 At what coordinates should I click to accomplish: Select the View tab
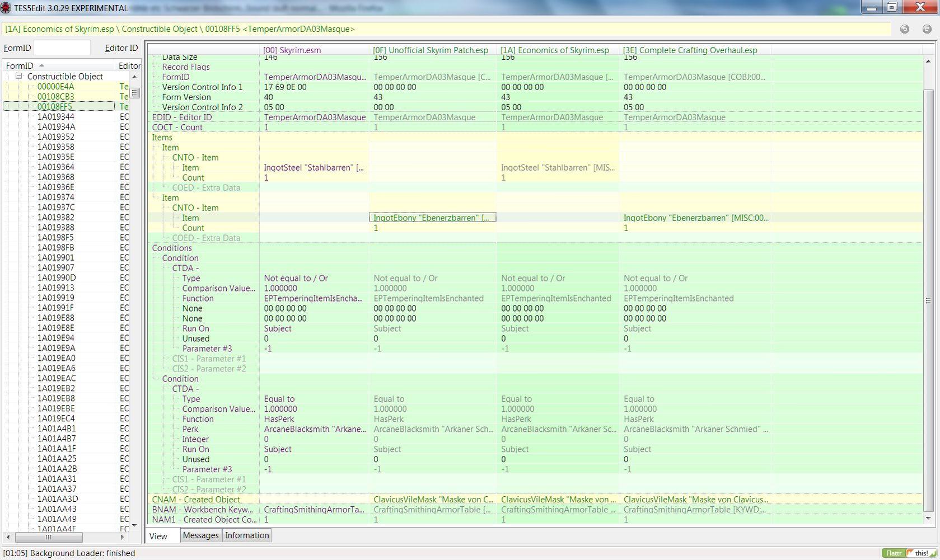click(158, 536)
